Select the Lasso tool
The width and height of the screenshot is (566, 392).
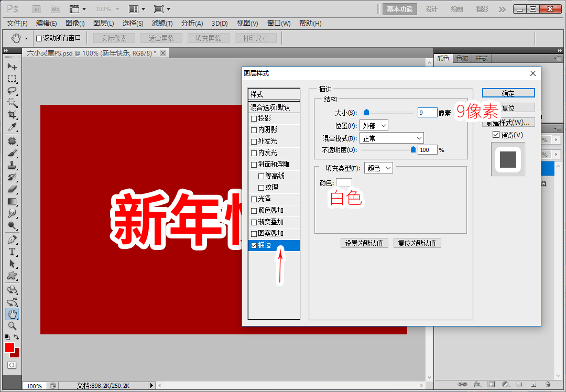click(x=12, y=90)
